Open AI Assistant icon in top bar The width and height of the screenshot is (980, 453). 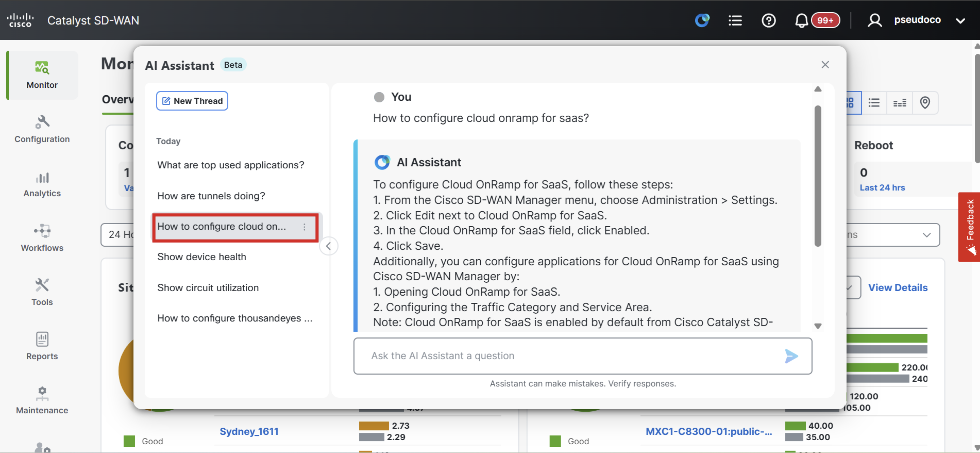coord(702,20)
